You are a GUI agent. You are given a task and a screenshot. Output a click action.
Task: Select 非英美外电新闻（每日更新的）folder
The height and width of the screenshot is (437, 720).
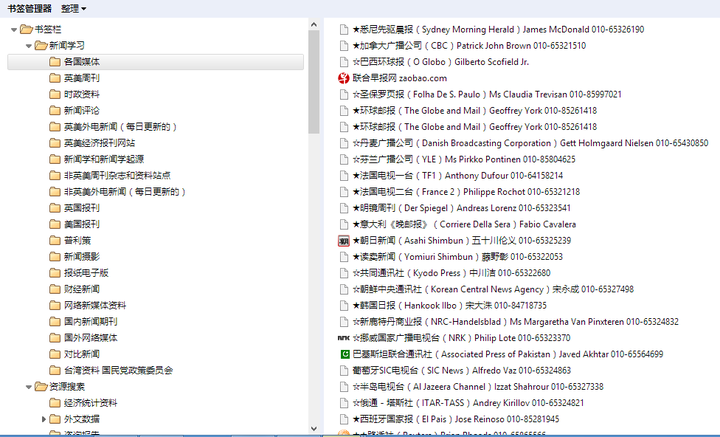pos(124,191)
